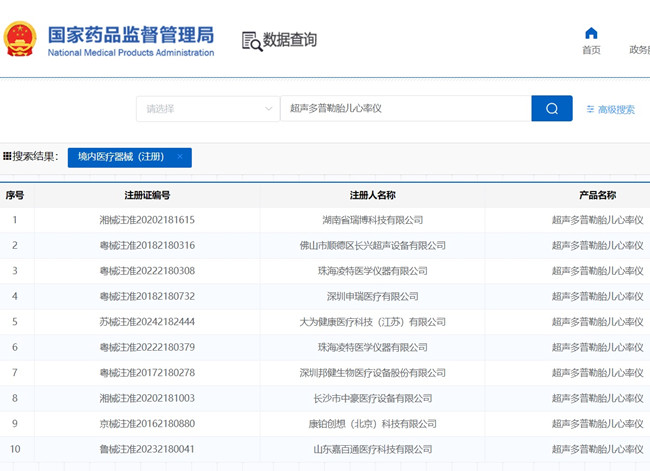Click registrant 山东嘉百通医疗科技有限公司

click(x=373, y=449)
